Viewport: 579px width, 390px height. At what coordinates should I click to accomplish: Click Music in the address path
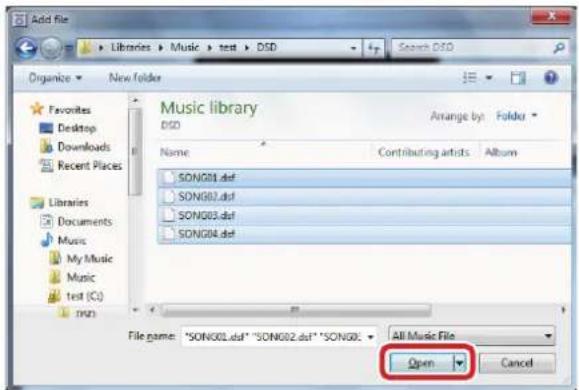(x=185, y=48)
